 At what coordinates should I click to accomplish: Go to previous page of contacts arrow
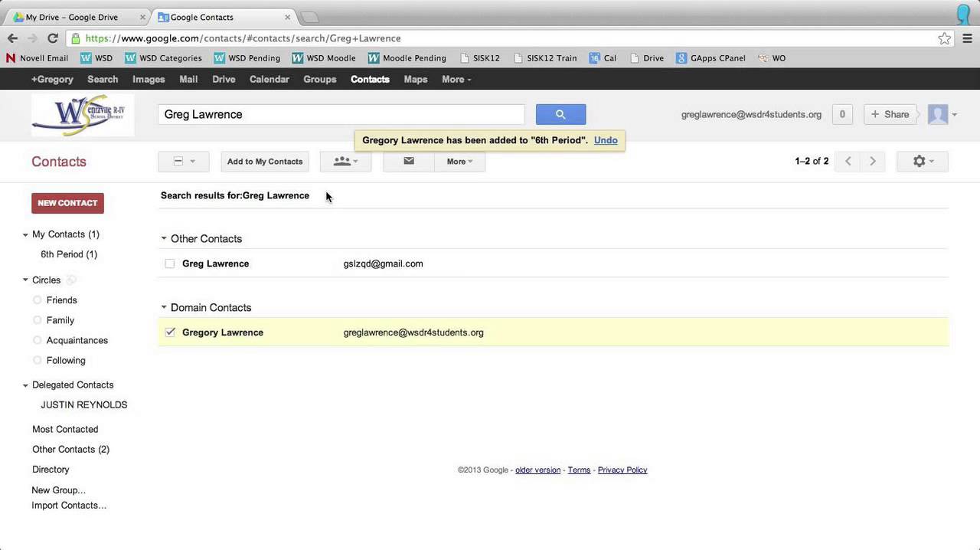(848, 161)
